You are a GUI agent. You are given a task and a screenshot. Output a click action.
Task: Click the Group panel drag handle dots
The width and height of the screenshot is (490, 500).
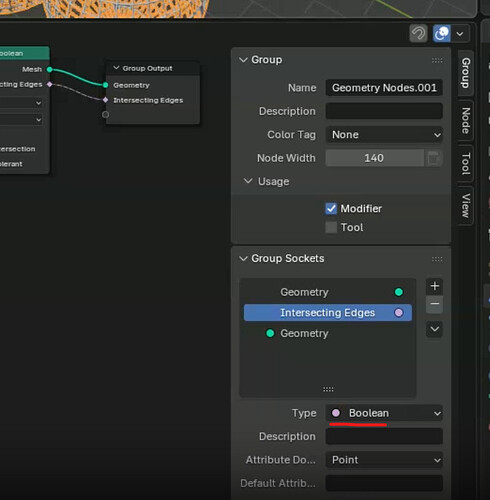point(437,60)
